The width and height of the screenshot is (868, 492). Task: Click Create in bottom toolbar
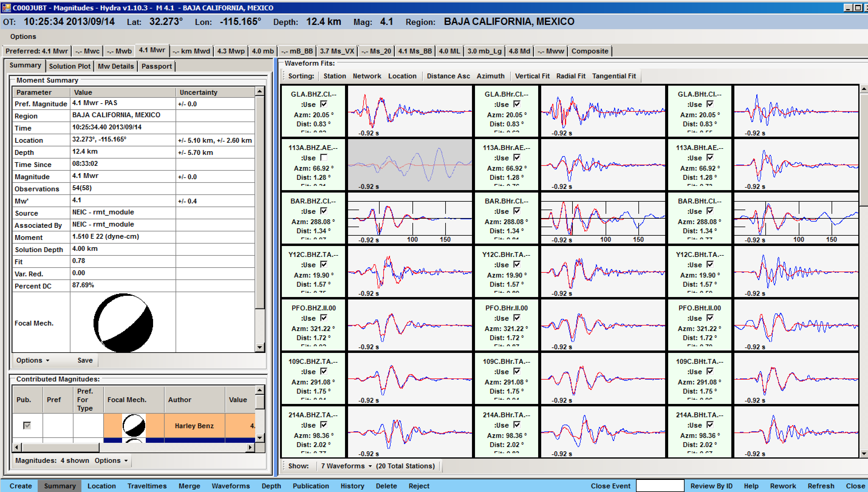pos(21,486)
